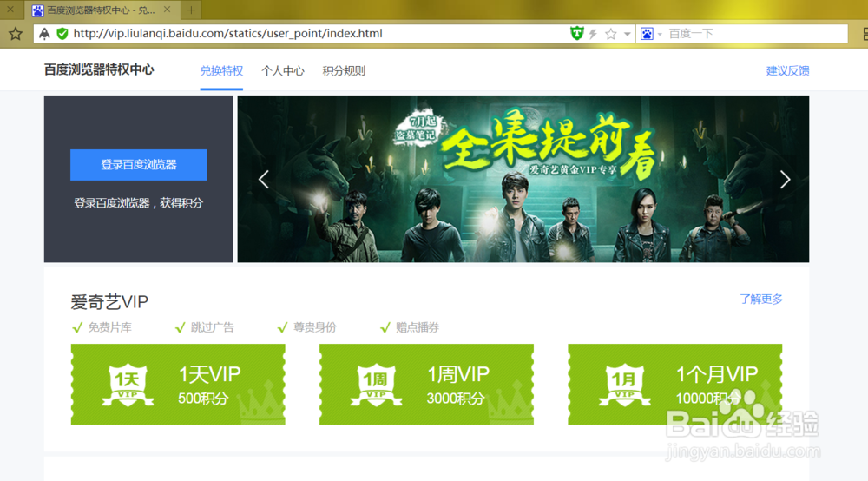
Task: Click the green shield icon at the right of the URL
Action: pos(577,34)
